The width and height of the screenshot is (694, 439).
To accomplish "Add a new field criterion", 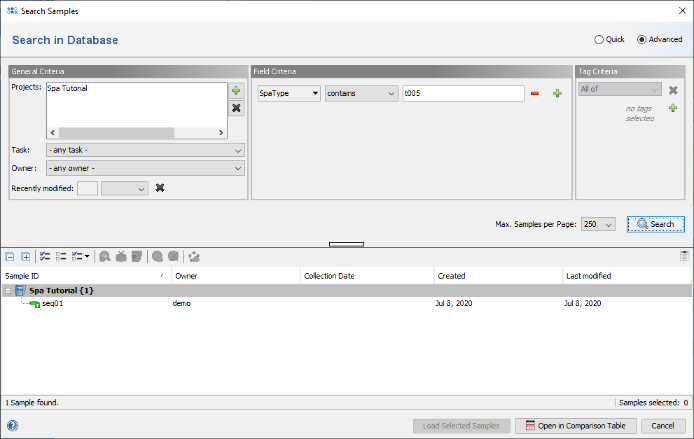I will pyautogui.click(x=557, y=93).
